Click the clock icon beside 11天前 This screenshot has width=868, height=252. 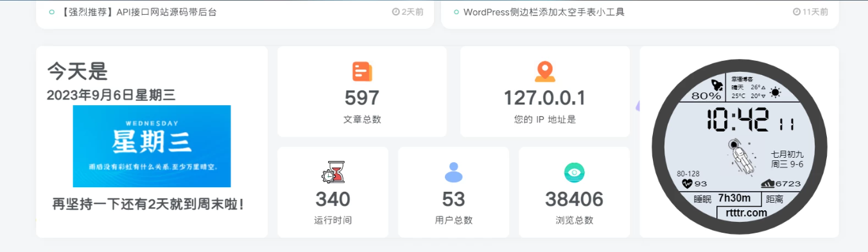coord(796,12)
